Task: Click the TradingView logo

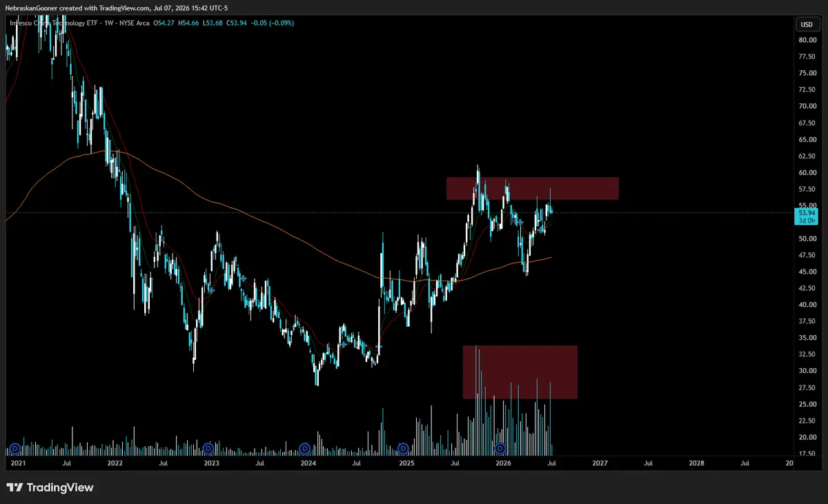Action: [x=50, y=487]
